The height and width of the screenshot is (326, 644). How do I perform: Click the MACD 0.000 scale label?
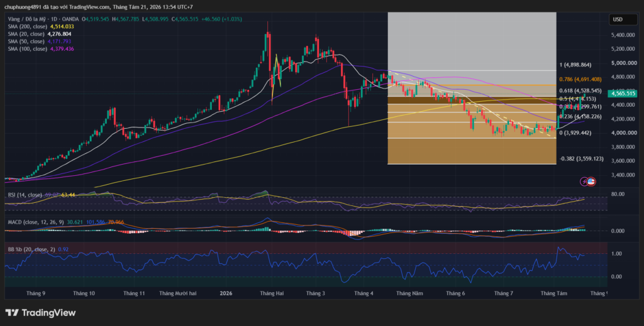click(618, 231)
